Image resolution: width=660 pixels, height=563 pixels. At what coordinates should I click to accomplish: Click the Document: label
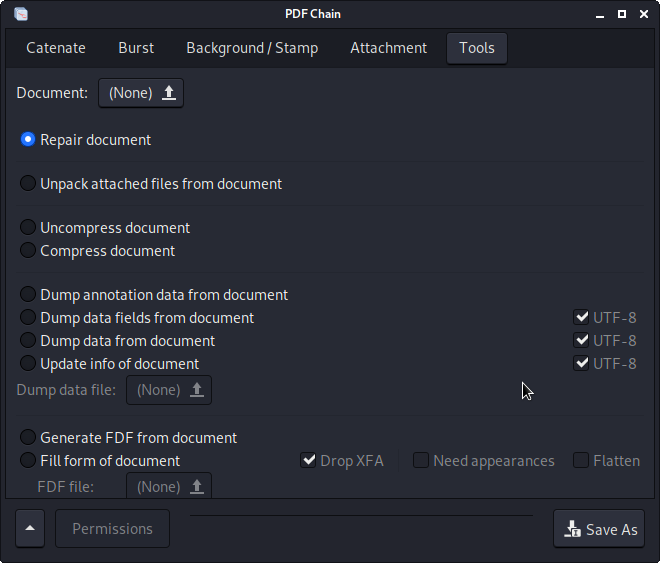(x=52, y=93)
